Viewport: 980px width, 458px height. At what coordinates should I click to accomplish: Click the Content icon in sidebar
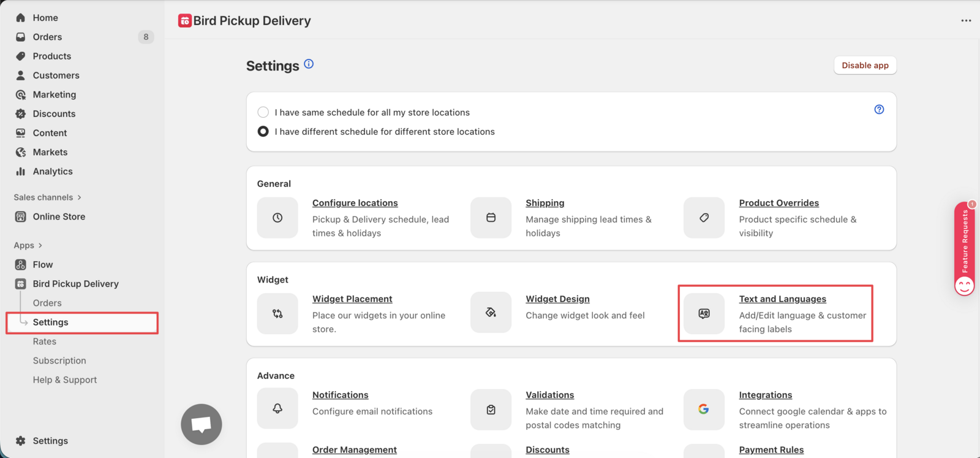pyautogui.click(x=21, y=133)
